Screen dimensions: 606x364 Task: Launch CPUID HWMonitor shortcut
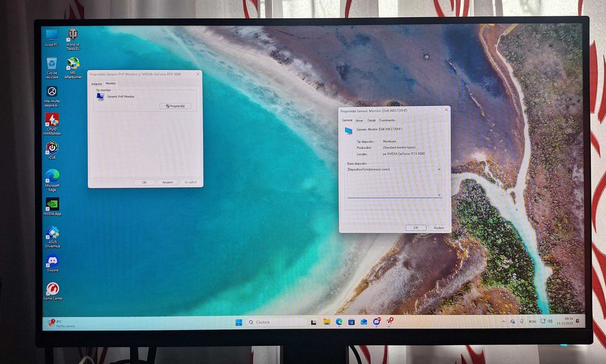tap(52, 124)
